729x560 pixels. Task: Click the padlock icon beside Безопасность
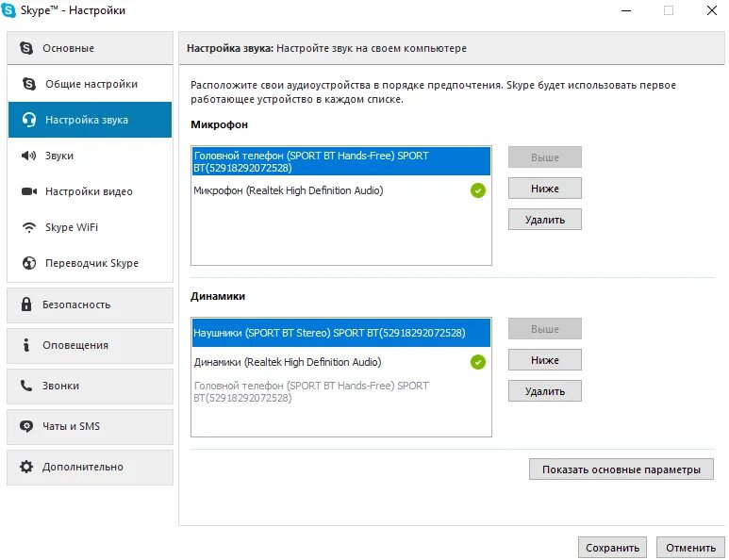(26, 305)
